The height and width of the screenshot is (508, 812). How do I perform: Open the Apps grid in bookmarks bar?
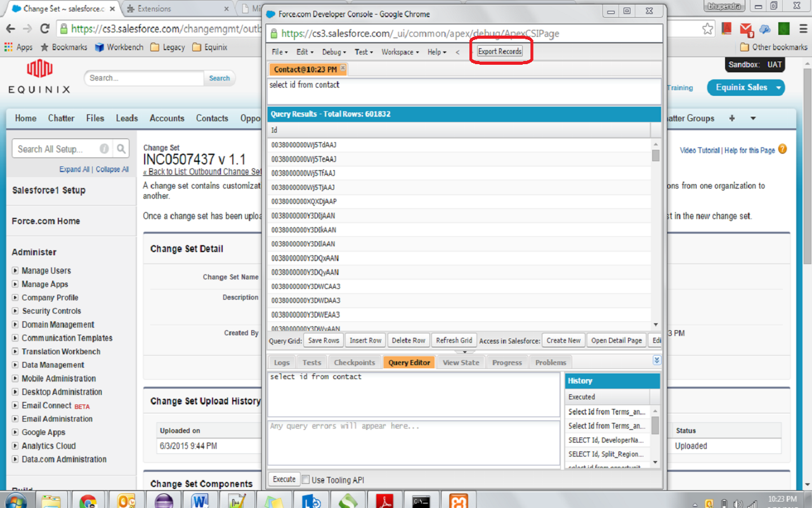pos(18,47)
